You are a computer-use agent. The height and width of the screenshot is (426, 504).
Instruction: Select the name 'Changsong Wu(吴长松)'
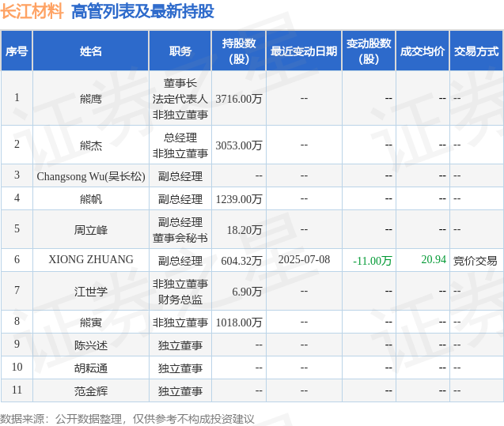coord(91,176)
